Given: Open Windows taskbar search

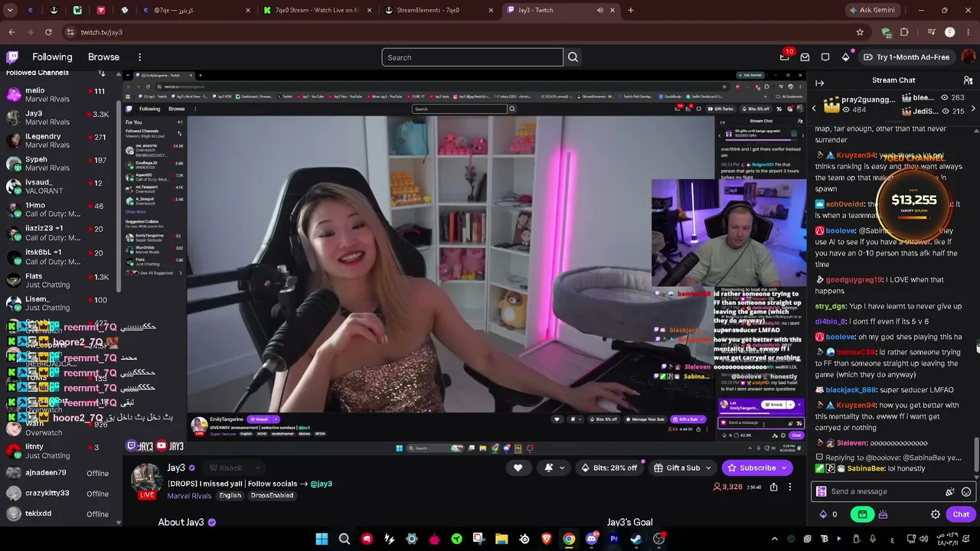Looking at the screenshot, I should [x=345, y=539].
